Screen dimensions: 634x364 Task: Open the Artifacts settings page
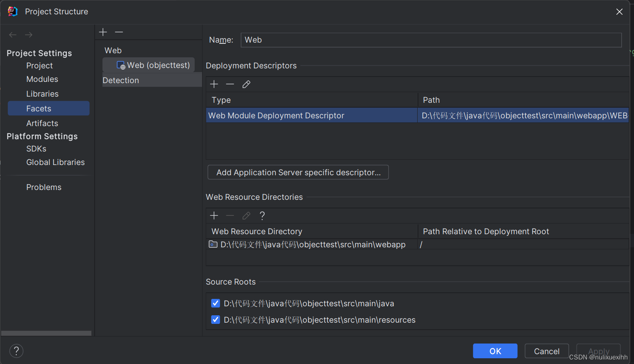pyautogui.click(x=42, y=123)
